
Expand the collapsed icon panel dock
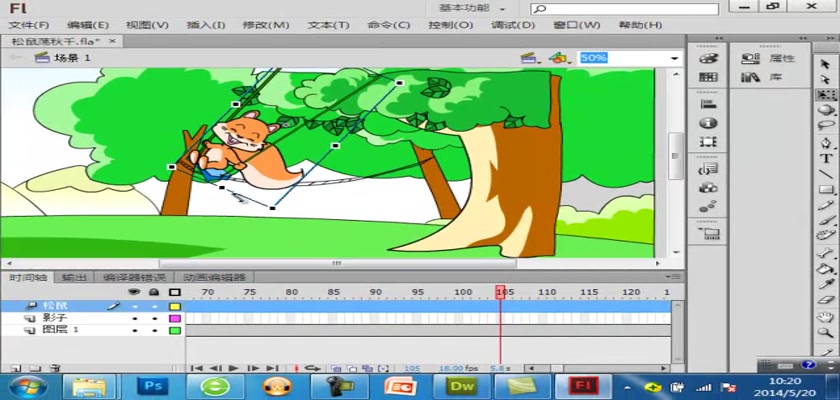point(718,38)
